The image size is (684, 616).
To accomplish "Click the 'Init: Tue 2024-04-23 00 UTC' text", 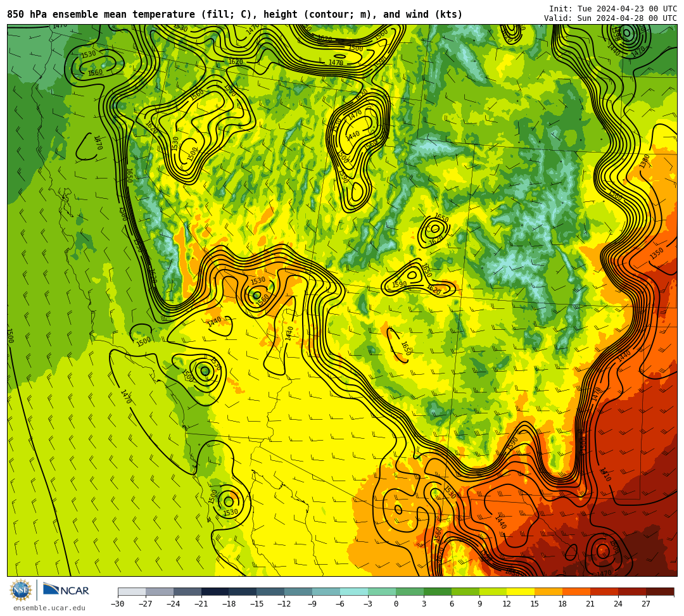I will [613, 9].
